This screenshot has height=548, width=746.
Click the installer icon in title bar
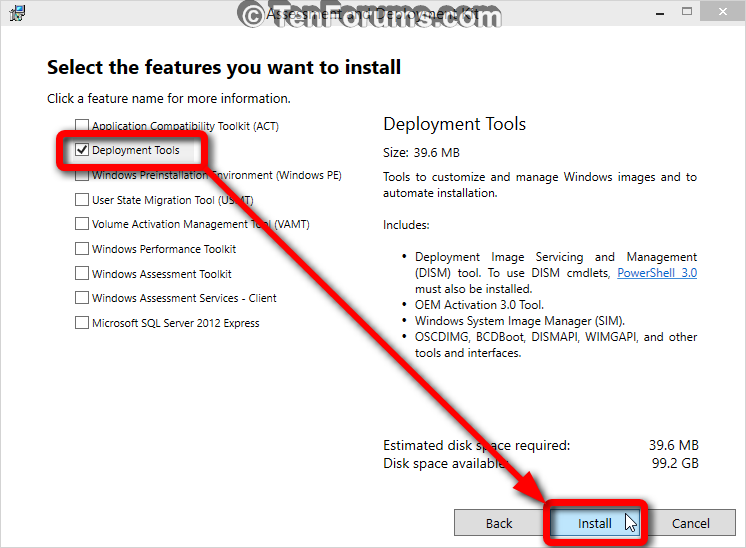click(x=17, y=12)
